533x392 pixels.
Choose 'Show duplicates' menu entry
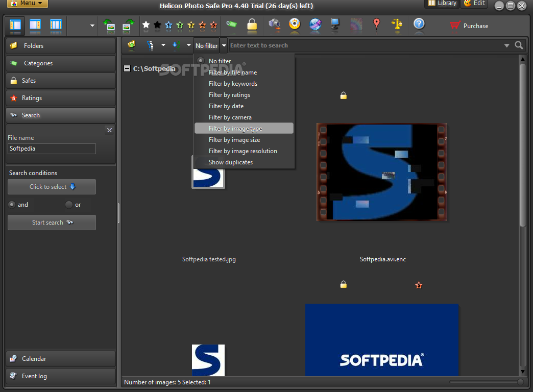[x=244, y=162]
